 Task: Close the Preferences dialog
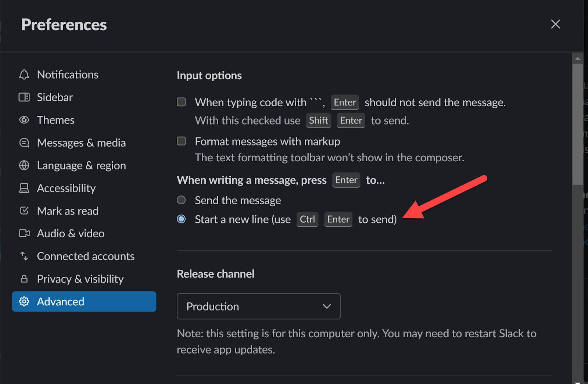[555, 24]
